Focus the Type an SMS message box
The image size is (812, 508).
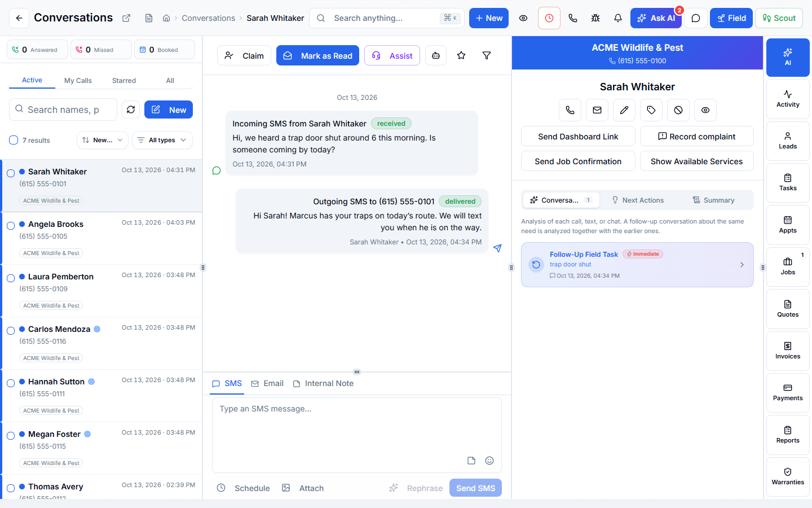tap(357, 435)
